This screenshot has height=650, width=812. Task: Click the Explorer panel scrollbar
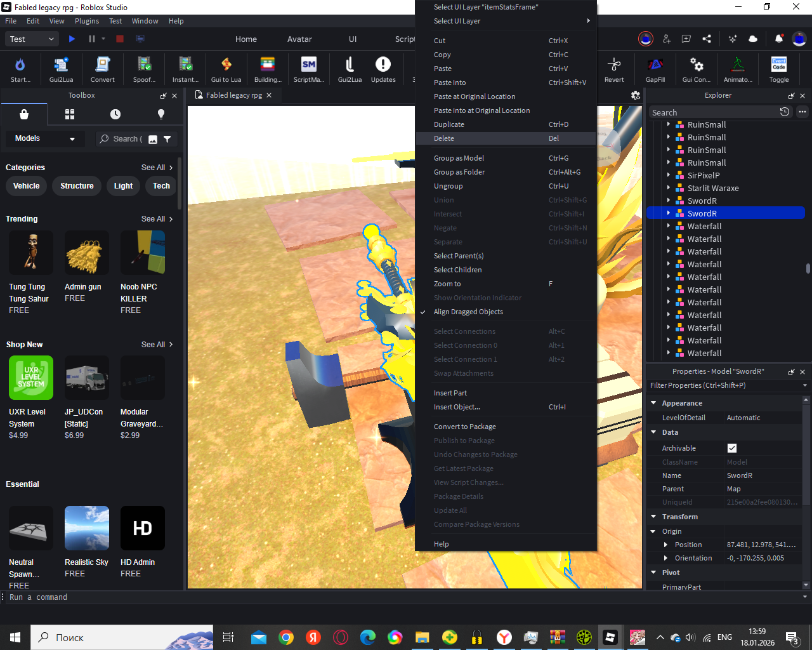(808, 269)
